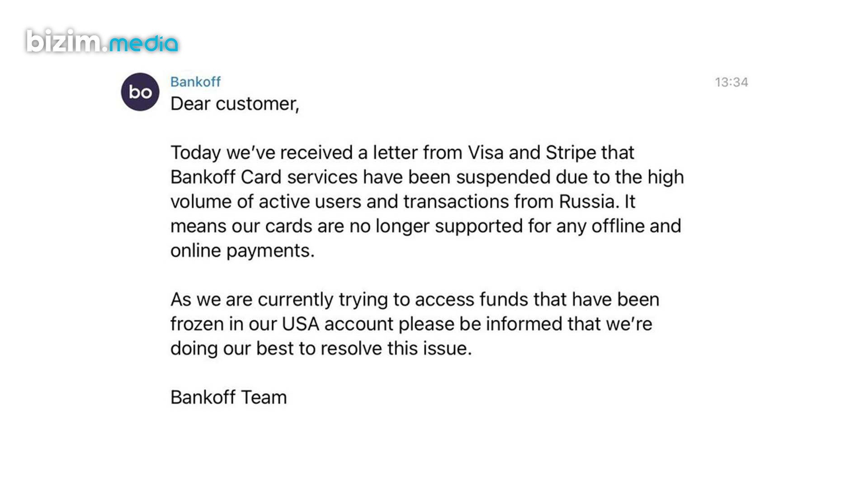The height and width of the screenshot is (488, 868).
Task: Click the 'online payments.' line
Action: point(242,251)
